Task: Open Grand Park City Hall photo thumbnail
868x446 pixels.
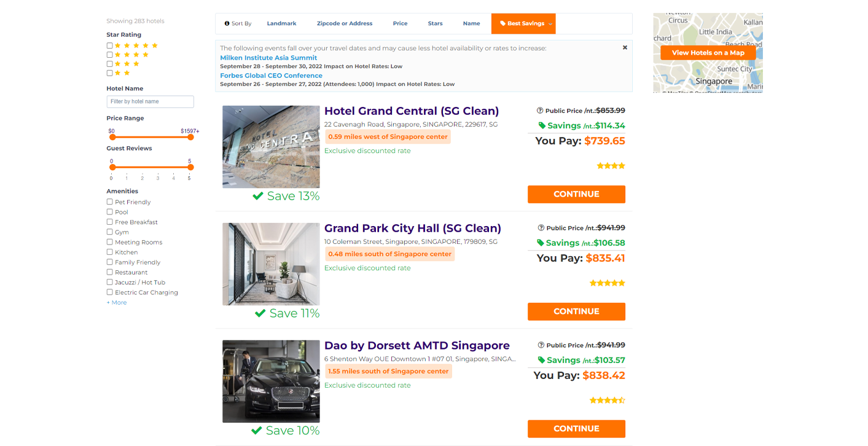Action: point(271,264)
